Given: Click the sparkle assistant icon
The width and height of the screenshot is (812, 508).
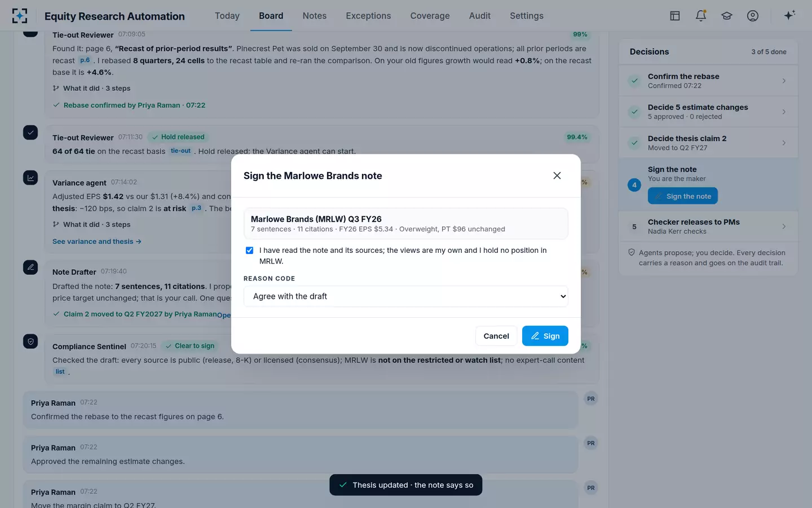Looking at the screenshot, I should (789, 16).
